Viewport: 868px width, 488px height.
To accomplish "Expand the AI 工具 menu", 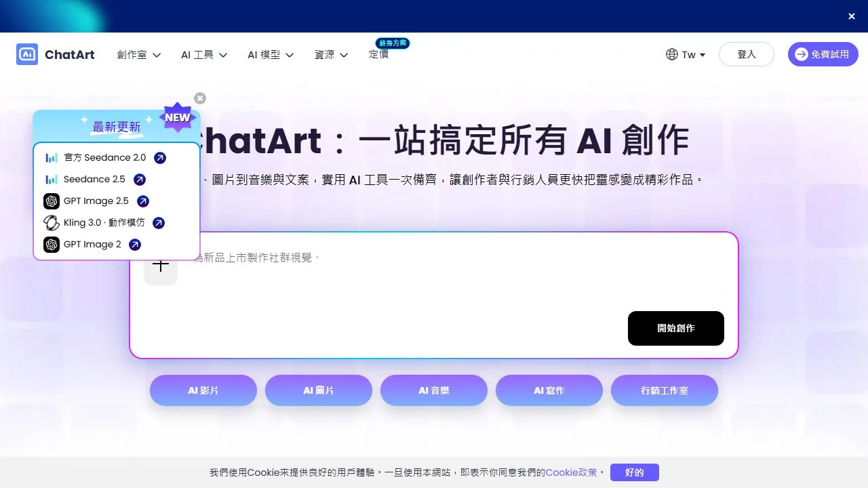I will (x=204, y=55).
